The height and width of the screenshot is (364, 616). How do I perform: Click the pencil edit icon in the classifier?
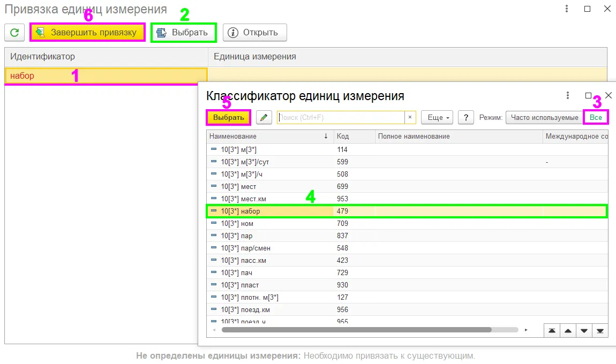[264, 117]
